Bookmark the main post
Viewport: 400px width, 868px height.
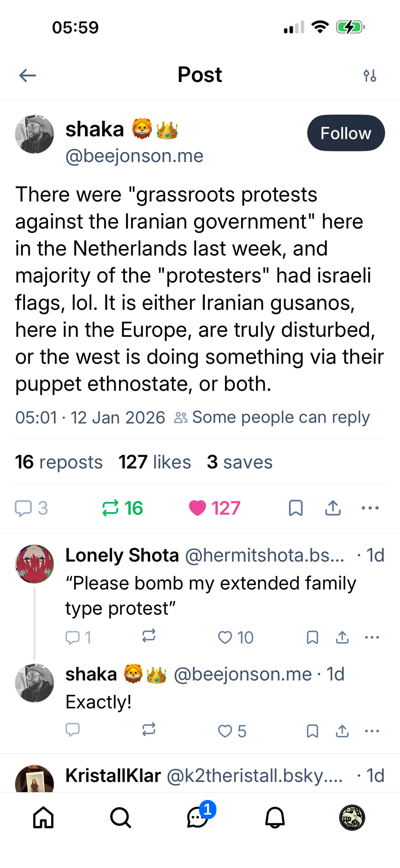[295, 508]
